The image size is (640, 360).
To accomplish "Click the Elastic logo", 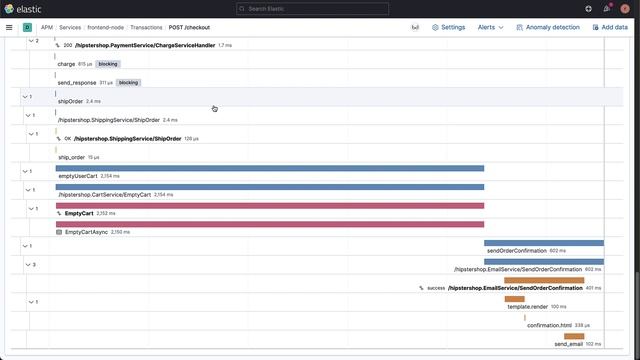I will (x=9, y=9).
